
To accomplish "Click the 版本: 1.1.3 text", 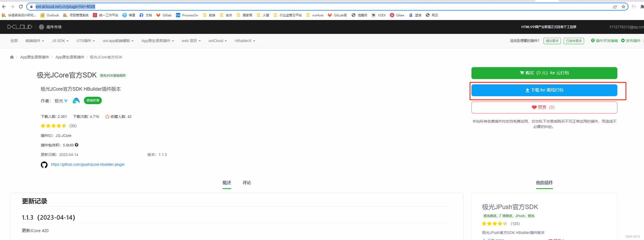I will (x=157, y=155).
